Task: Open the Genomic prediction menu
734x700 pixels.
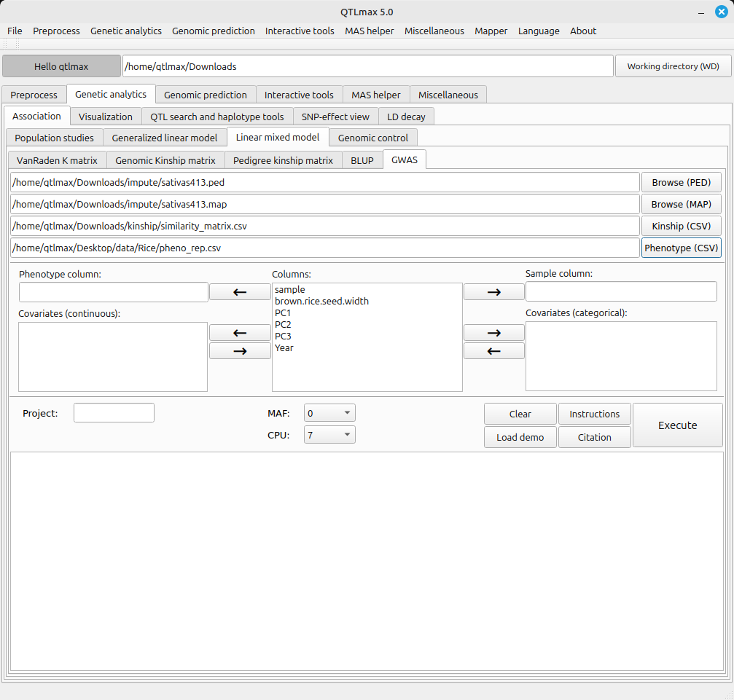Action: point(213,31)
